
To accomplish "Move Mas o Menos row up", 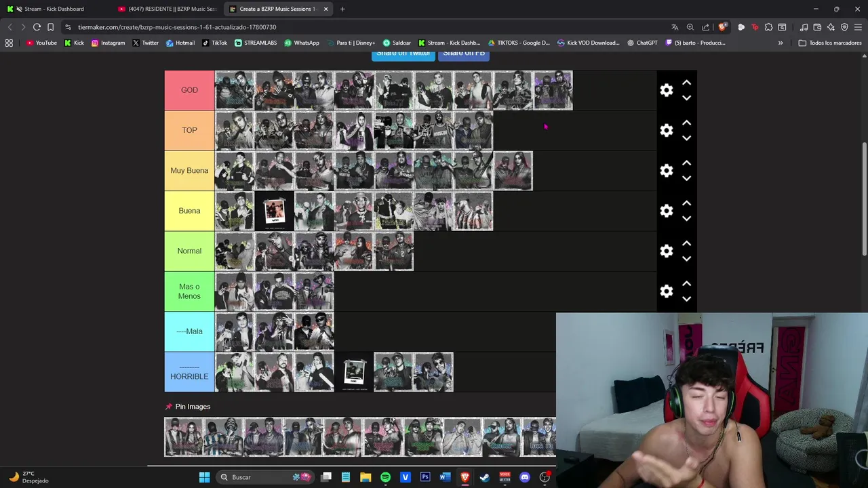I will coord(686,283).
